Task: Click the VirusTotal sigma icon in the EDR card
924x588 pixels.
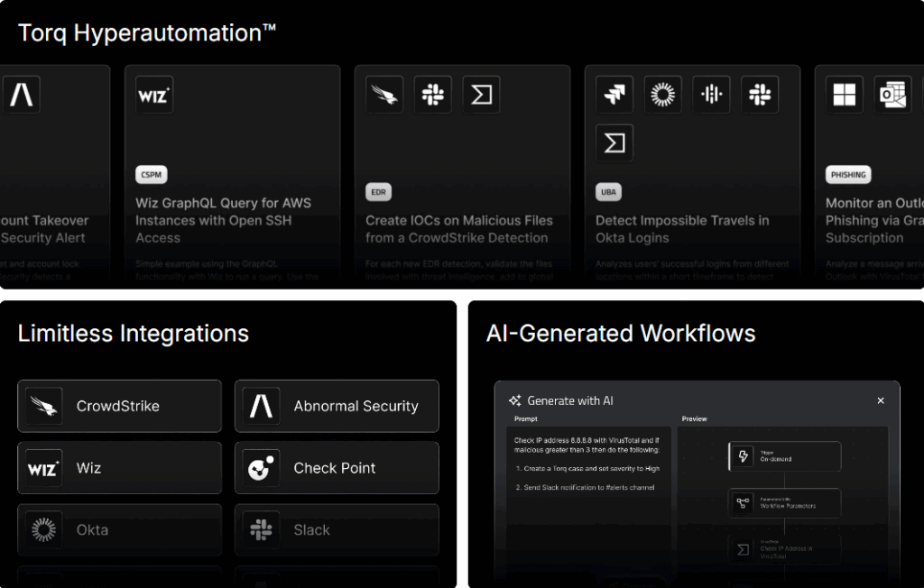Action: coord(481,95)
